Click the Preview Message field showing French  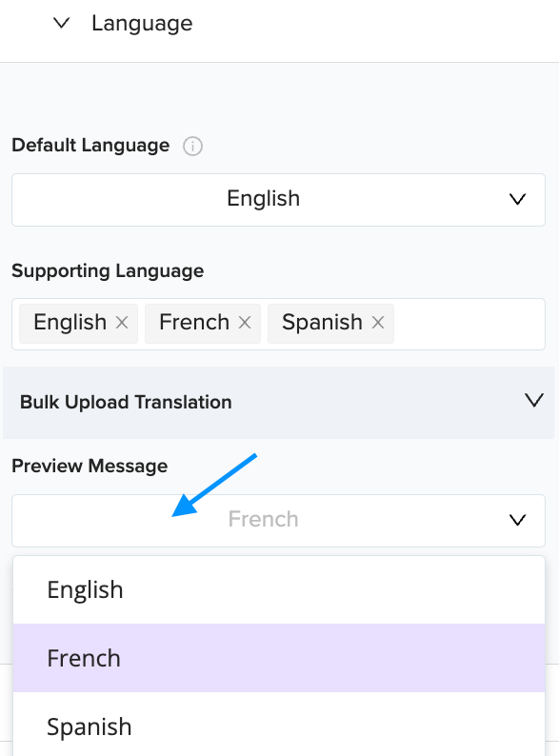[x=278, y=521]
